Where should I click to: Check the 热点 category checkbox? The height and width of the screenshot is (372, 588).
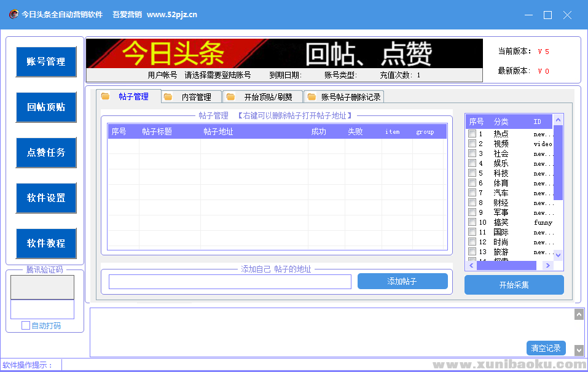coord(472,134)
